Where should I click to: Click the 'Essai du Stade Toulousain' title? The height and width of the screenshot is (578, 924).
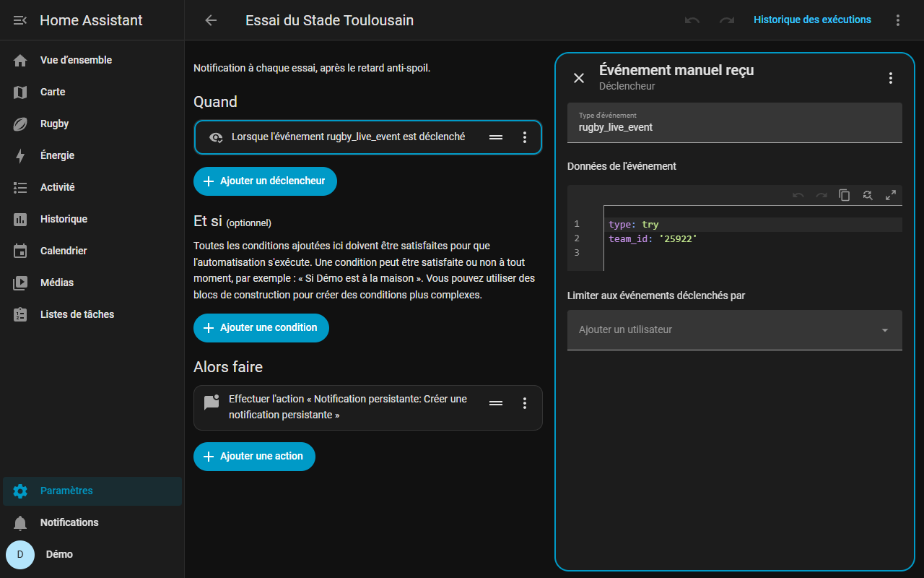(330, 20)
